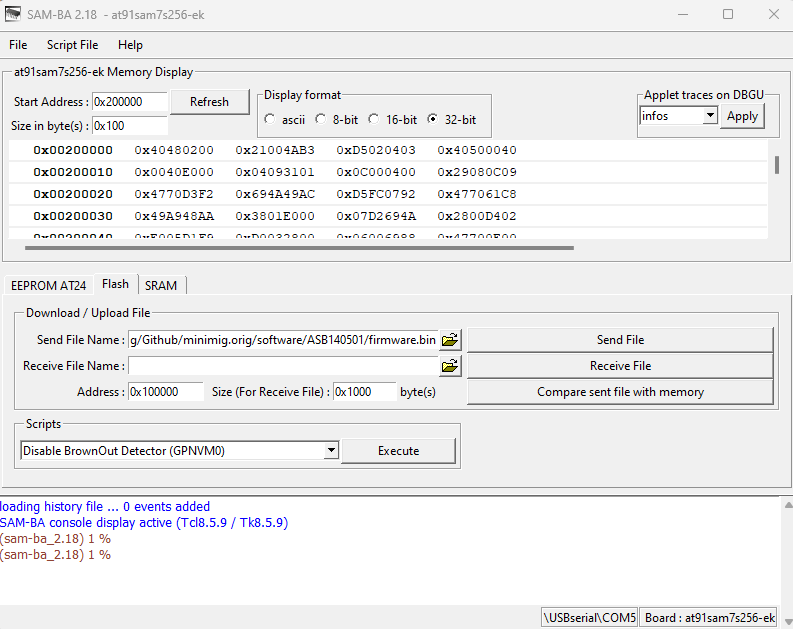Open the Send File Name browse folder icon
793x629 pixels.
pyautogui.click(x=450, y=340)
